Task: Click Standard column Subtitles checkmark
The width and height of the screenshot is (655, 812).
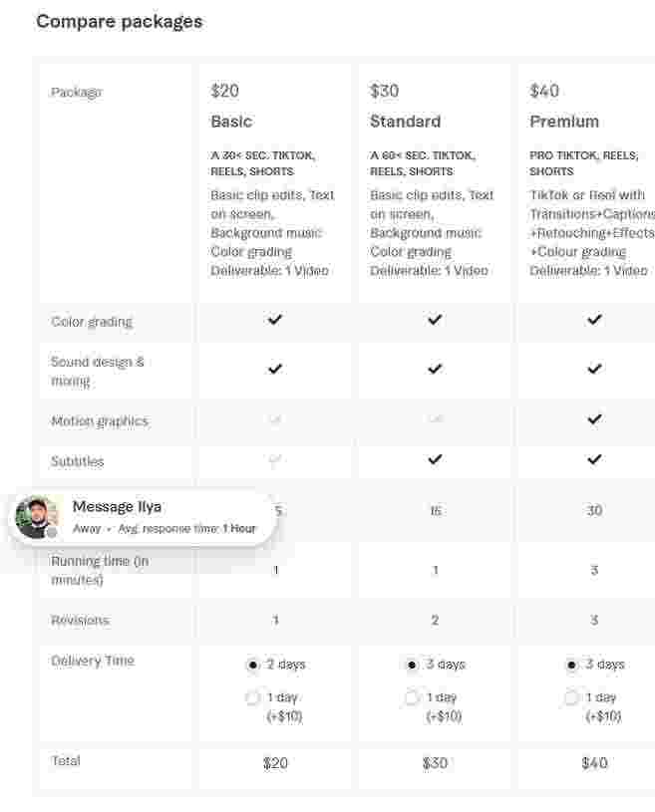Action: [435, 459]
